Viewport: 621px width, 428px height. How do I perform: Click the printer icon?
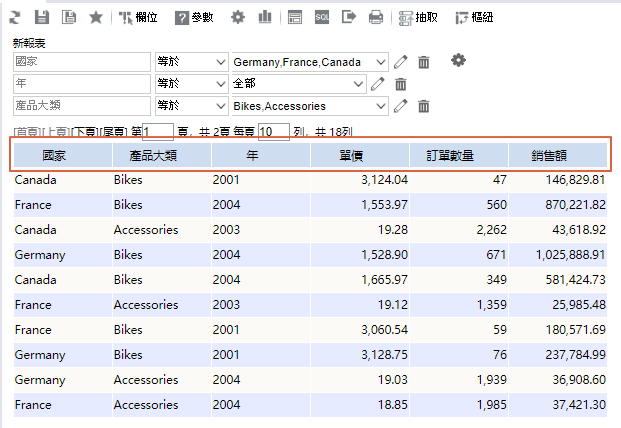point(375,17)
